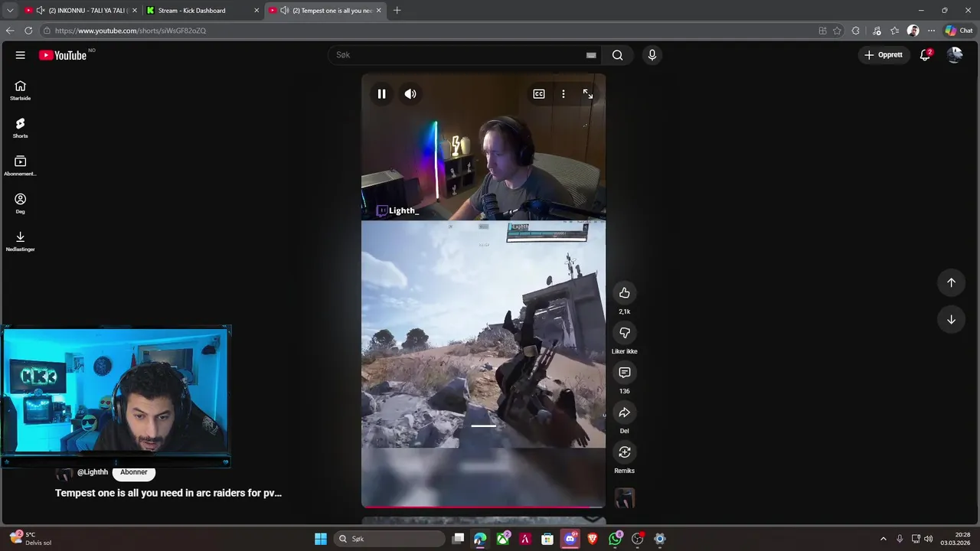
Task: Click the Liker ikke dislike button
Action: coord(625,333)
